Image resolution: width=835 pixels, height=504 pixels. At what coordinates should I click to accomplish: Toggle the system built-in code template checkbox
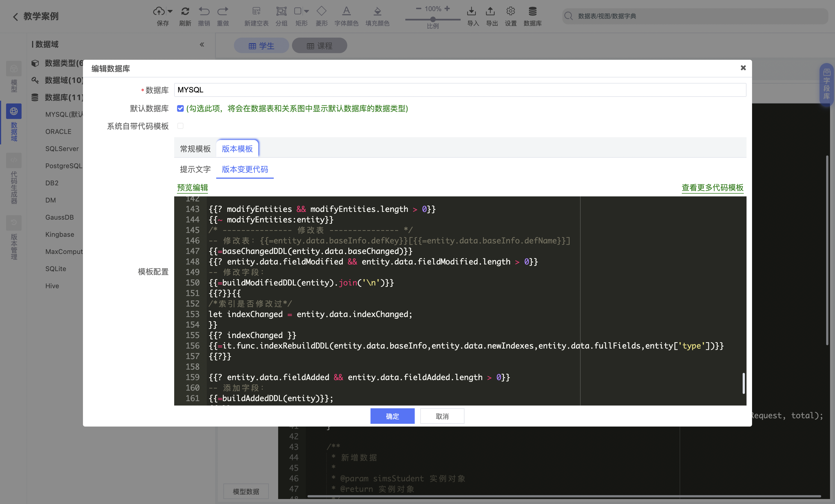180,126
